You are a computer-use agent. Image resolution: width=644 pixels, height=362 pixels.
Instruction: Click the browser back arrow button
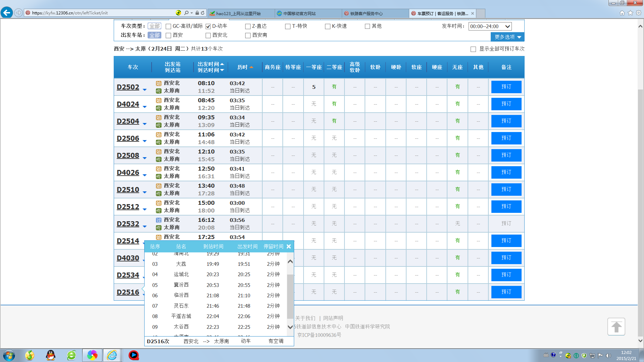click(7, 13)
